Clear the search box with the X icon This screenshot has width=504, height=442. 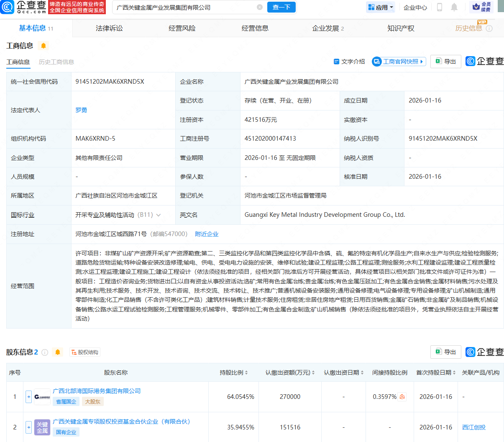[x=260, y=7]
